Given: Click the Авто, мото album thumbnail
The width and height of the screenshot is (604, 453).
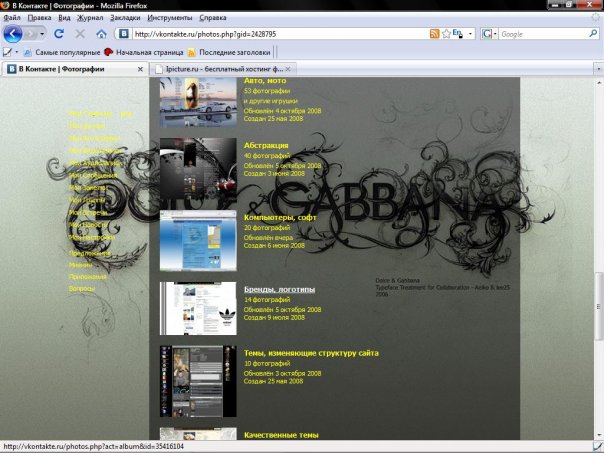Looking at the screenshot, I should (x=198, y=102).
